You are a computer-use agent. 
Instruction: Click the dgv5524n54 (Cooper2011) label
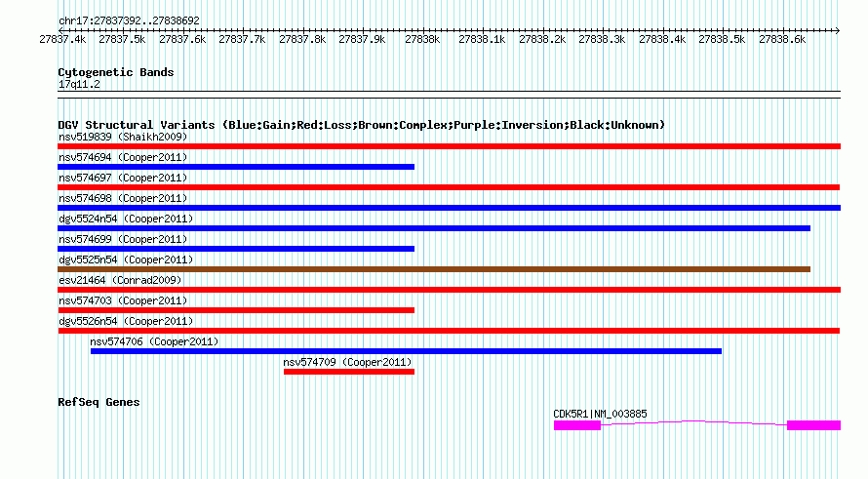[126, 219]
